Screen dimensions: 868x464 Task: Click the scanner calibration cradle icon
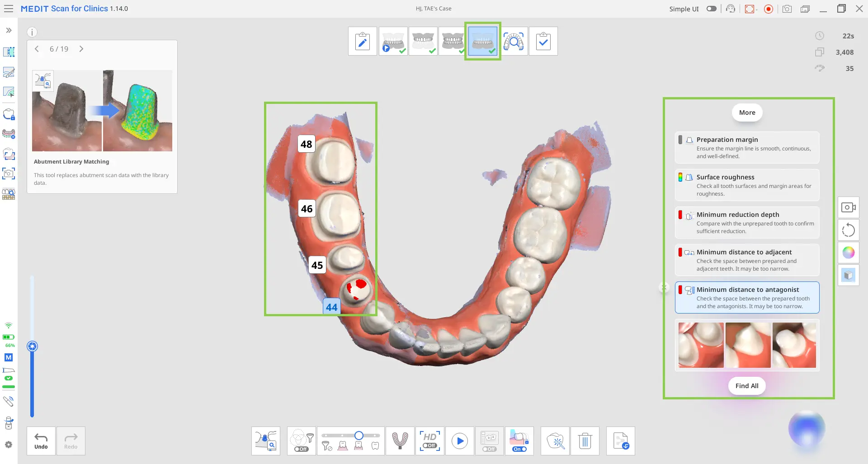9,423
